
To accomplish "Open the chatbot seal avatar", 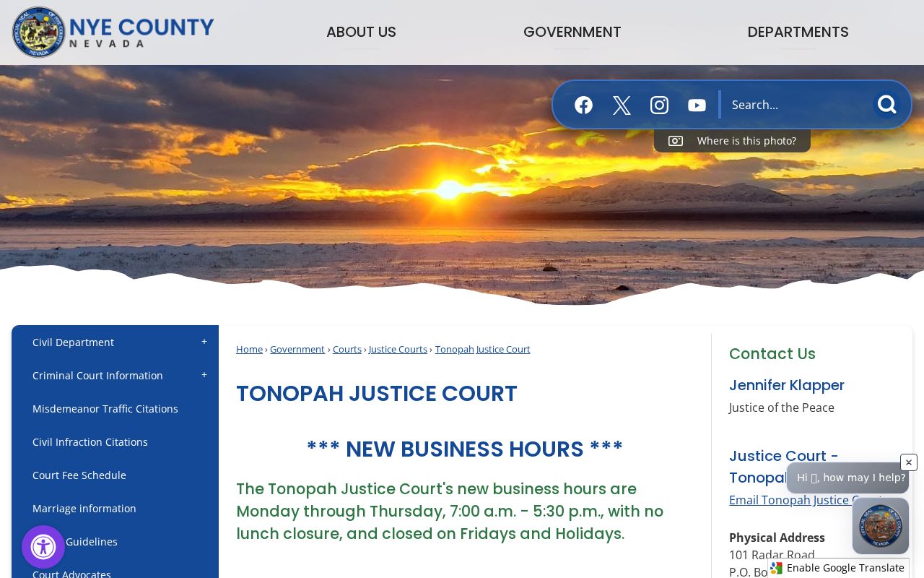I will point(881,526).
